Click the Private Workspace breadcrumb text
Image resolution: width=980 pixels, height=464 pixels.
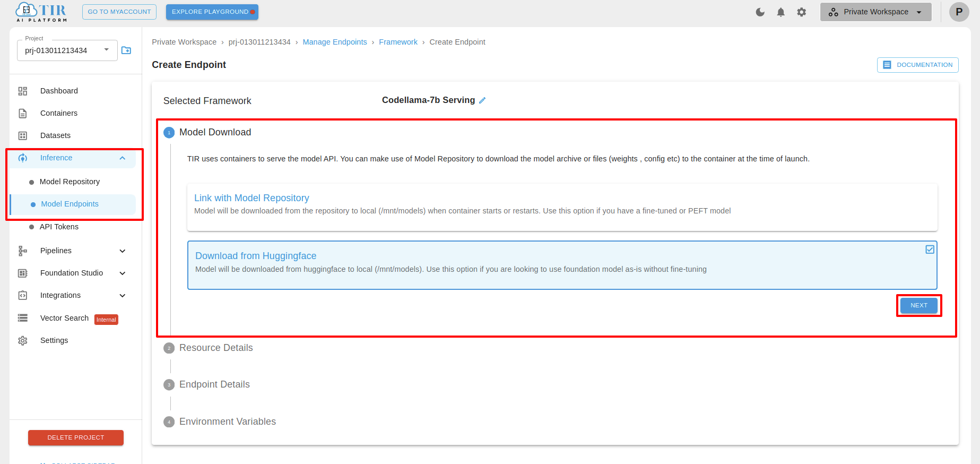184,42
